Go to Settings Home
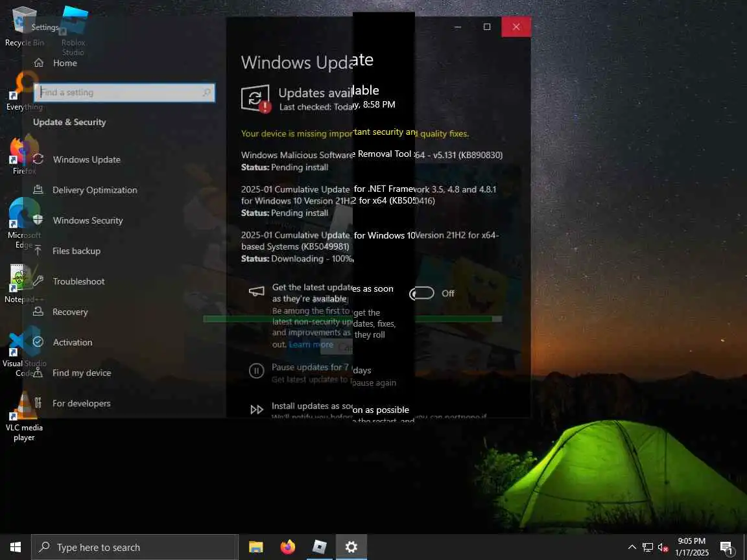Viewport: 747px width, 560px height. coord(56,63)
